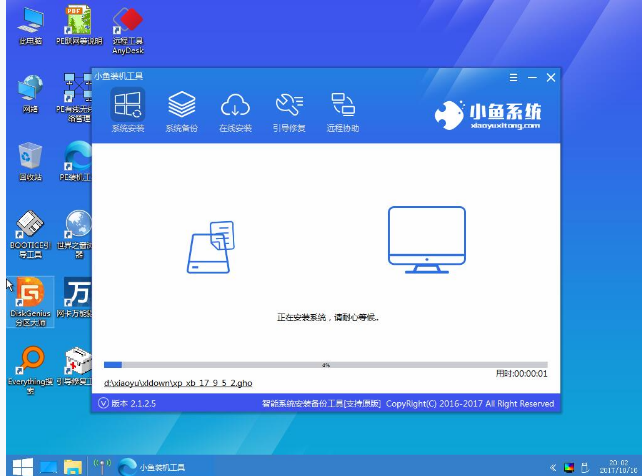Open the BOOTICE boot tool shortcut
642x476 pixels.
coord(31,232)
